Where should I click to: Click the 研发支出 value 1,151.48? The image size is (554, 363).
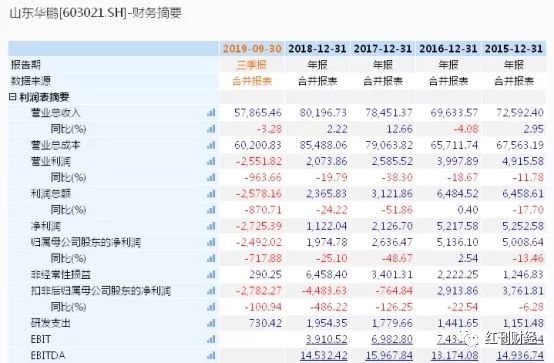coord(523,323)
